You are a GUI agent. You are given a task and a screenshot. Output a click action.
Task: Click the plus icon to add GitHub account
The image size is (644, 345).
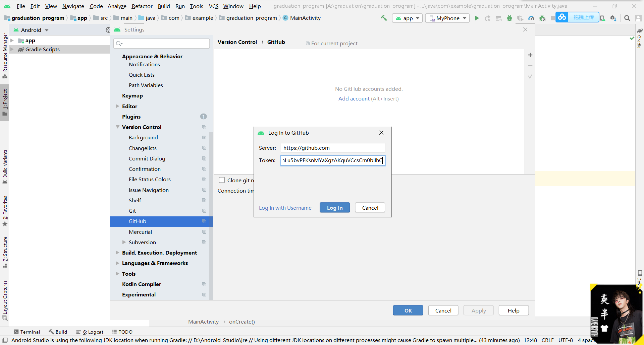click(x=530, y=55)
